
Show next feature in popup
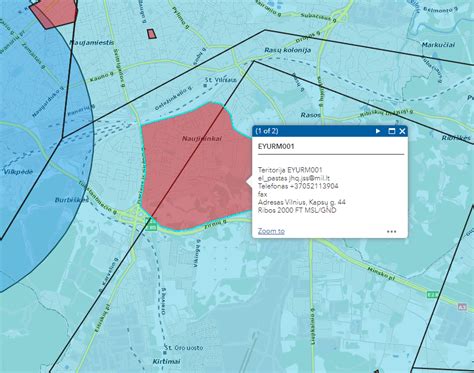(x=378, y=131)
